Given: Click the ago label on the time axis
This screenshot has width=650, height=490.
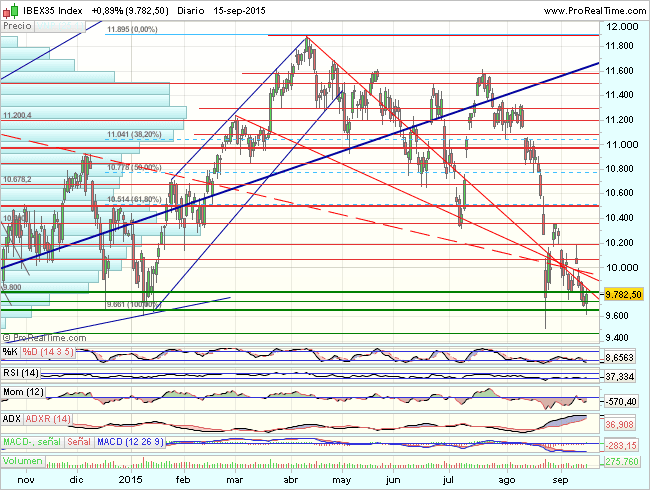Looking at the screenshot, I should (507, 480).
